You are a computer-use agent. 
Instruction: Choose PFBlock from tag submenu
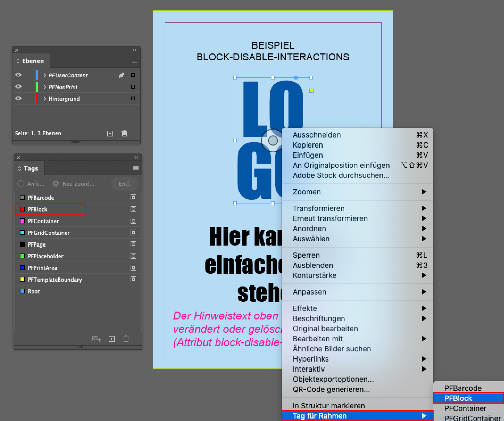[x=458, y=398]
